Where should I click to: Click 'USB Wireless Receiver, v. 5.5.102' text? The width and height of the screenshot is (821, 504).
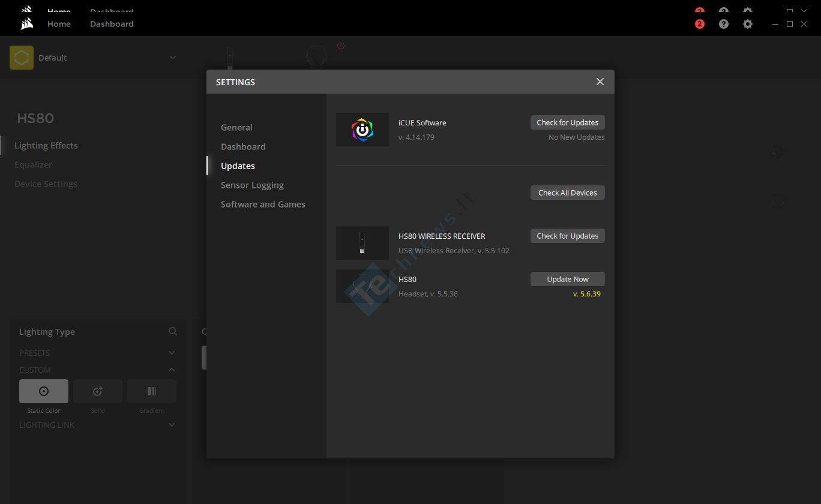pyautogui.click(x=454, y=251)
